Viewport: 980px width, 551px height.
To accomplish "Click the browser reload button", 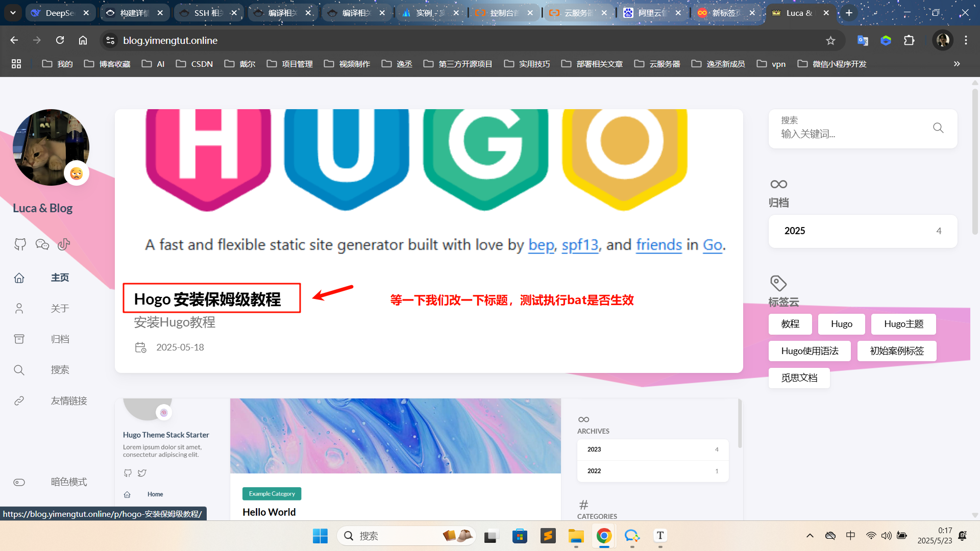I will pyautogui.click(x=60, y=40).
